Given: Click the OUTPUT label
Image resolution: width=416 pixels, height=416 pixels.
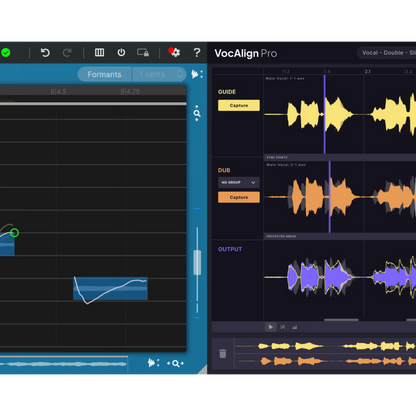Looking at the screenshot, I should click(230, 249).
